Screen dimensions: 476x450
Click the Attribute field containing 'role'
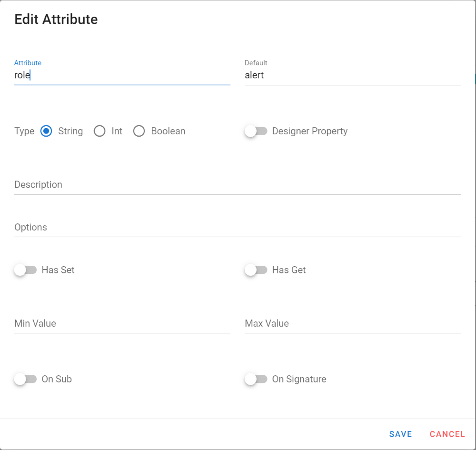click(x=122, y=75)
